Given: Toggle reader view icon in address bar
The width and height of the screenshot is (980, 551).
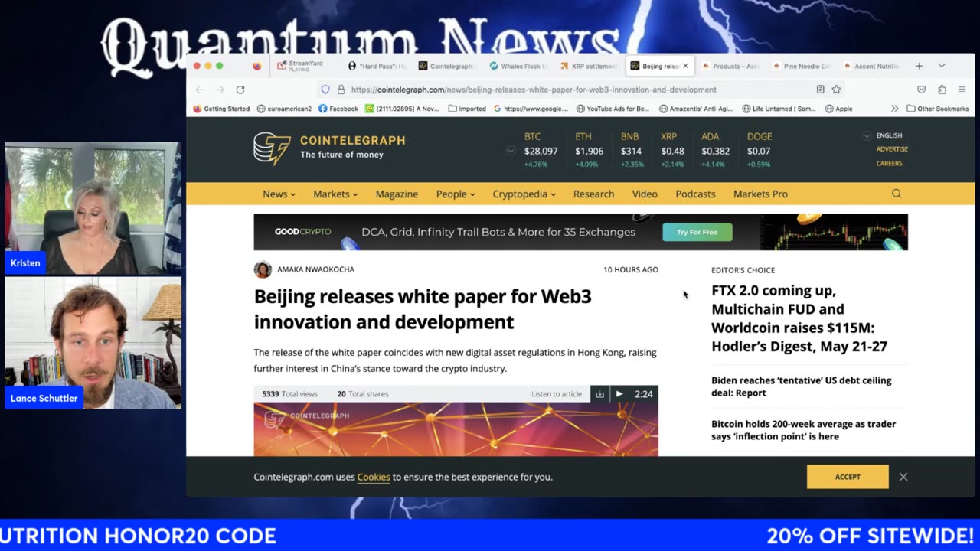Looking at the screenshot, I should pos(820,90).
